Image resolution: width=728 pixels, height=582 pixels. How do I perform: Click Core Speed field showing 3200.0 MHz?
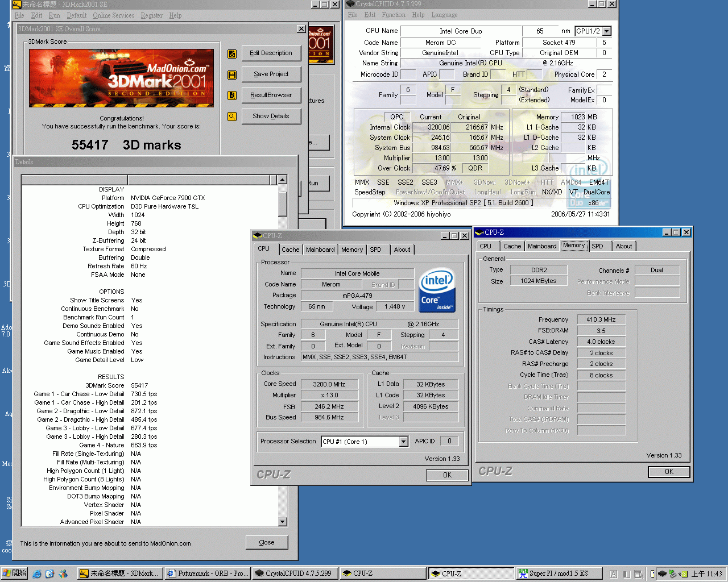click(329, 384)
